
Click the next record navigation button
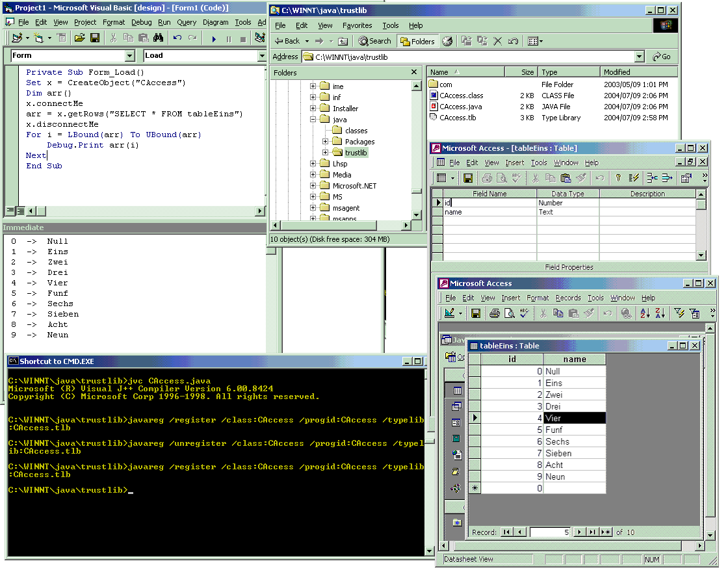point(578,532)
